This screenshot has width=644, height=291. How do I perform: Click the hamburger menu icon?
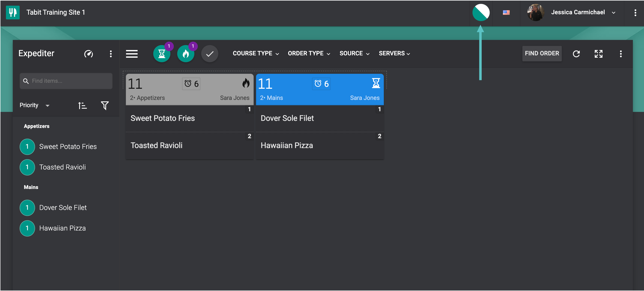[132, 54]
